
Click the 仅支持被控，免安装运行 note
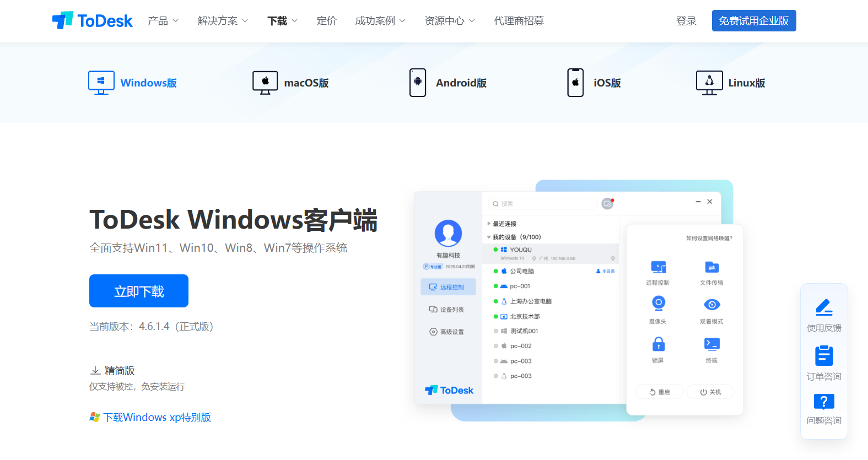click(x=137, y=387)
